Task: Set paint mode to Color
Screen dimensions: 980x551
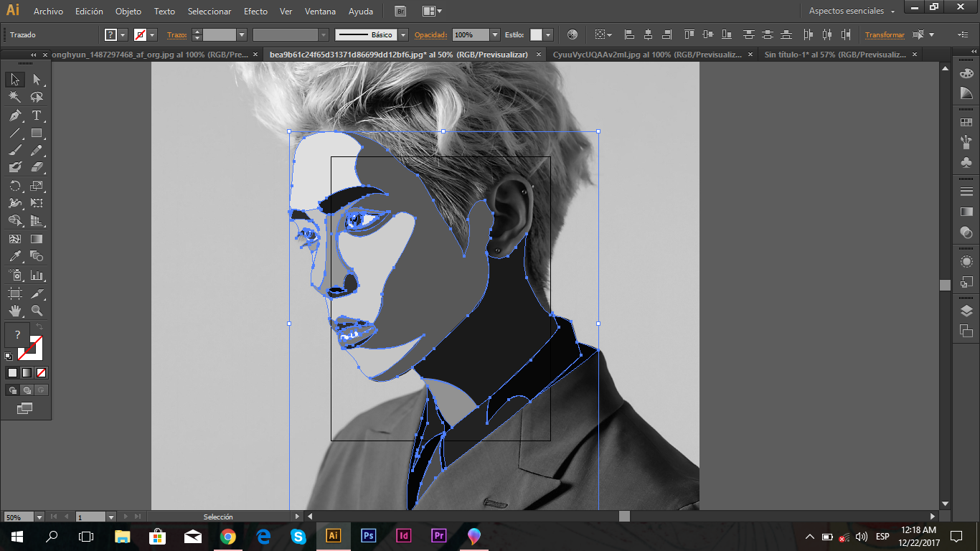Action: 12,372
